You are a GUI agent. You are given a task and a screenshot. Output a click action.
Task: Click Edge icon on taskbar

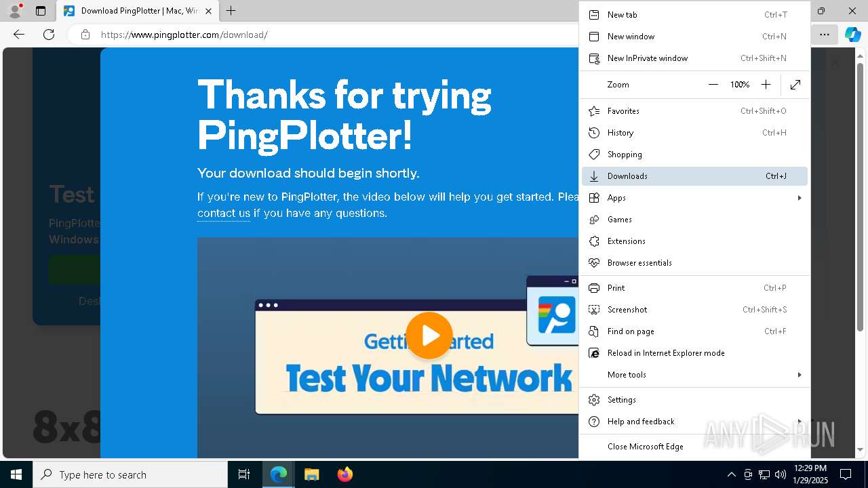pyautogui.click(x=279, y=474)
